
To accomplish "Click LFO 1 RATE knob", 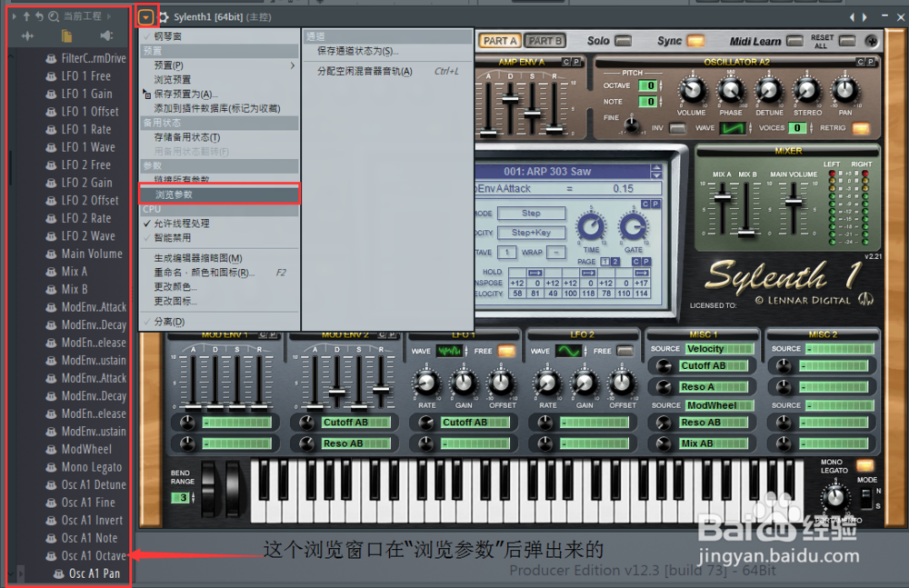I will 426,383.
